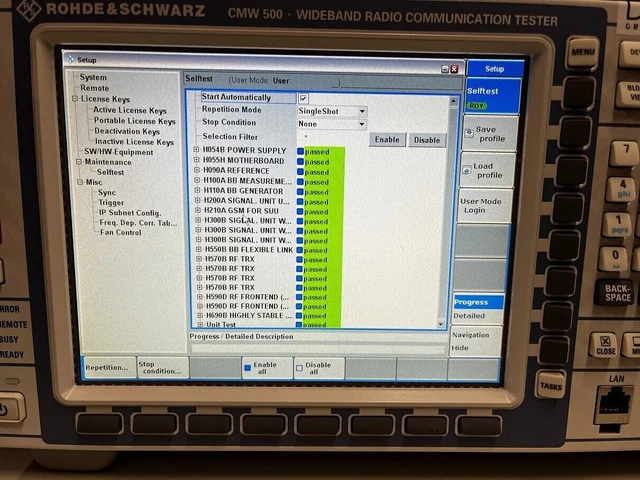Viewport: 640px width, 480px height.
Task: Expand the H550B BB FLEXIBLE LINK node
Action: [x=199, y=249]
